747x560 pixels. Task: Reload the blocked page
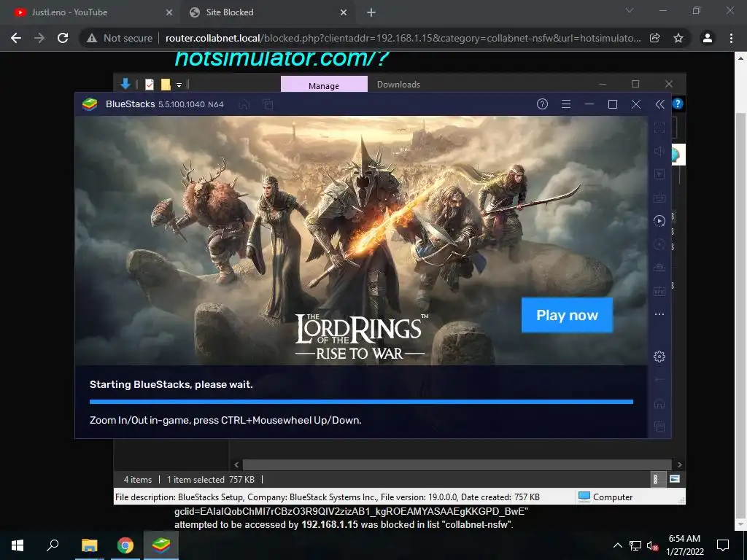[x=63, y=38]
